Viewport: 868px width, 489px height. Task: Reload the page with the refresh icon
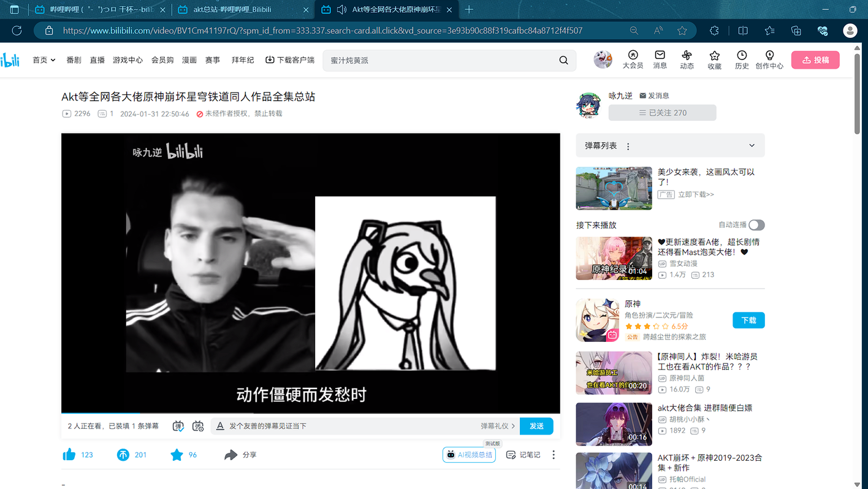click(17, 31)
